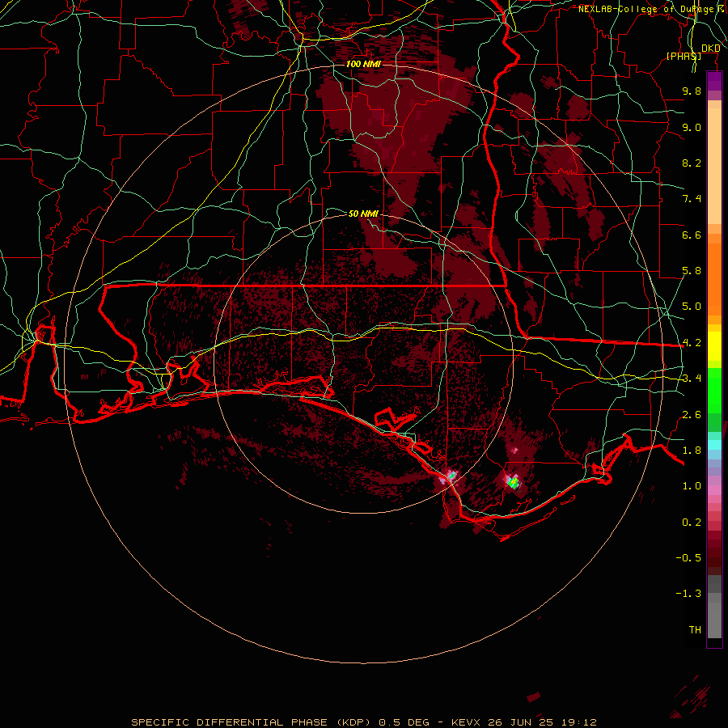Select the 3.4 value on the color scale
Image resolution: width=728 pixels, height=728 pixels.
tap(692, 379)
